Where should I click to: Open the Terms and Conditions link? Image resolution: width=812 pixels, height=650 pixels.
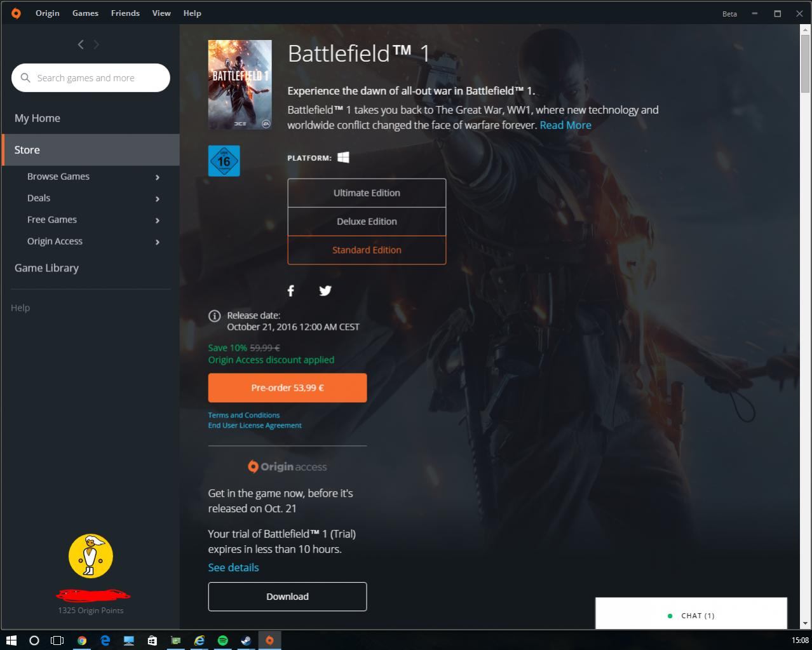click(244, 415)
